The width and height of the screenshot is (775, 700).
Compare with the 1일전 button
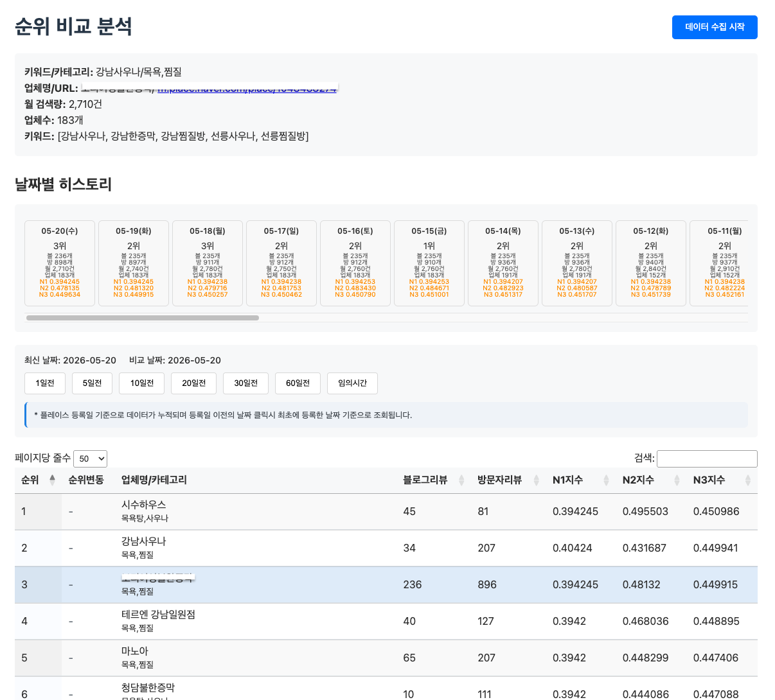(45, 383)
